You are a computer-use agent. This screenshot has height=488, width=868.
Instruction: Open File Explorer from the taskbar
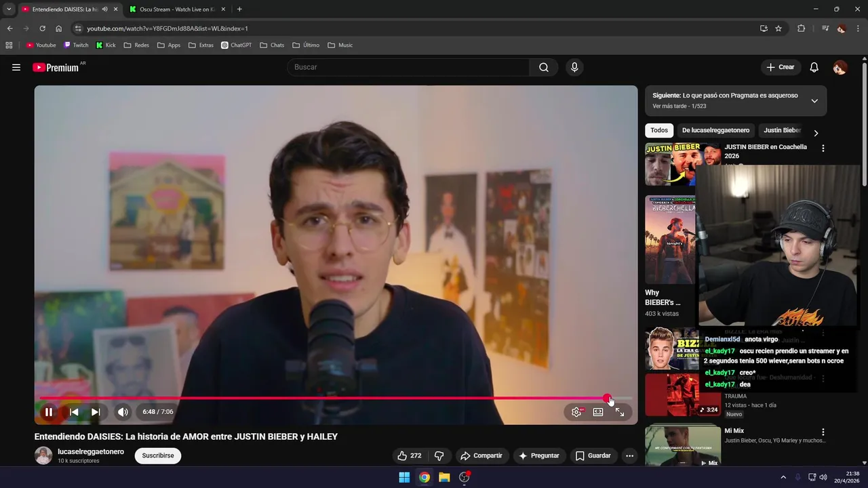(444, 477)
